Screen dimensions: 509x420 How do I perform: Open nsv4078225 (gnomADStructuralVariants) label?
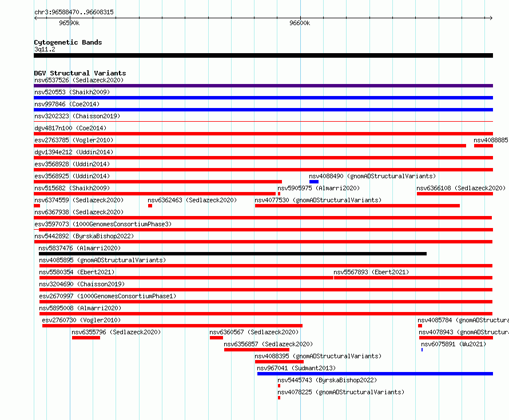point(341,392)
